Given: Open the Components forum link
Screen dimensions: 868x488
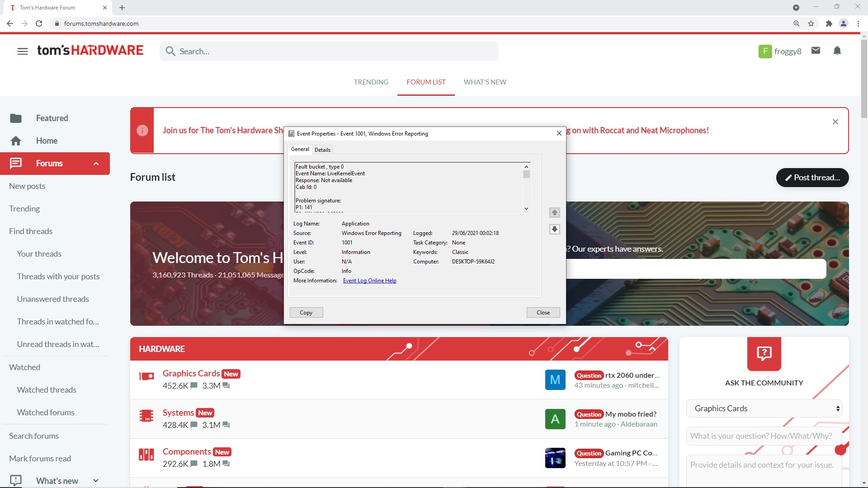Looking at the screenshot, I should click(x=187, y=451).
